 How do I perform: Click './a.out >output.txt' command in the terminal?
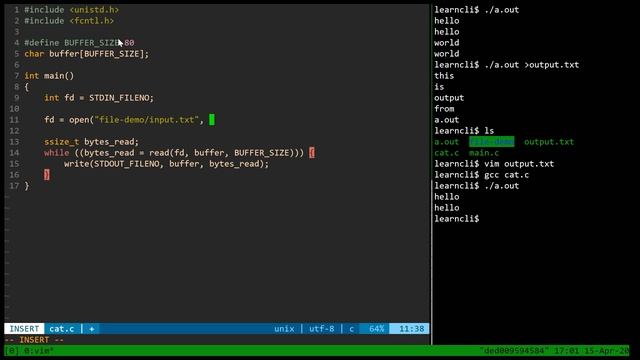pyautogui.click(x=531, y=64)
